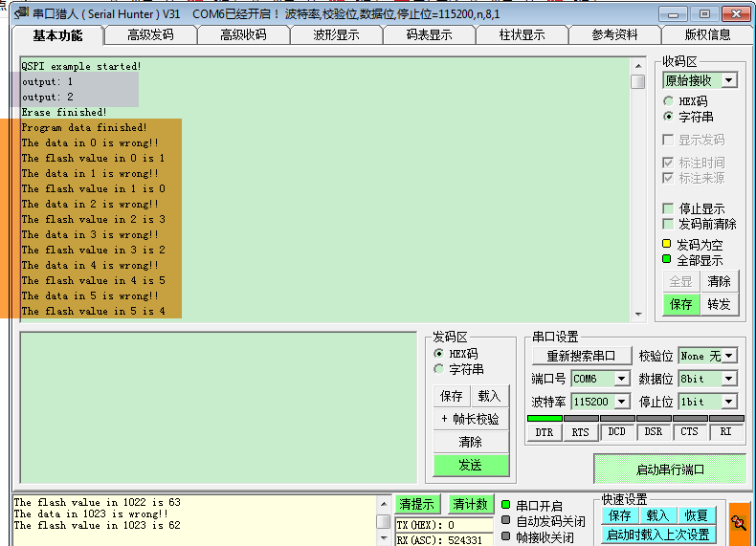The height and width of the screenshot is (546, 756).
Task: Click the TX(HEX) counter field
Action: [444, 525]
